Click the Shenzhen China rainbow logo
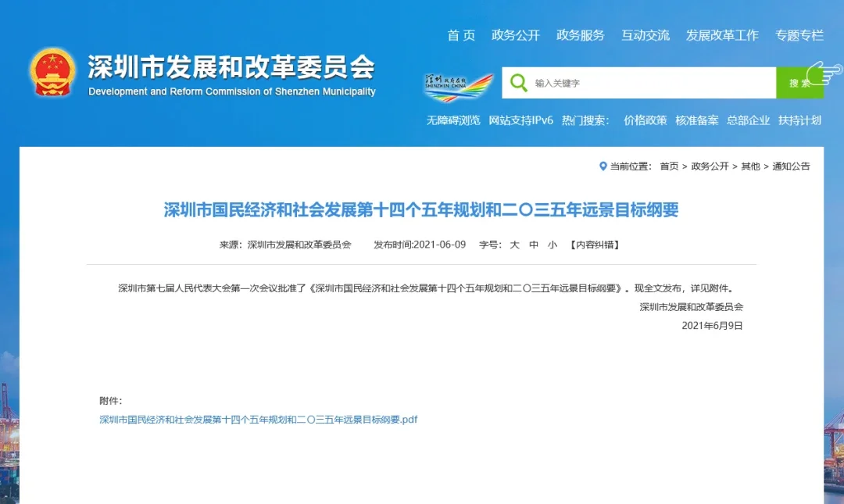The image size is (844, 504). [x=458, y=88]
